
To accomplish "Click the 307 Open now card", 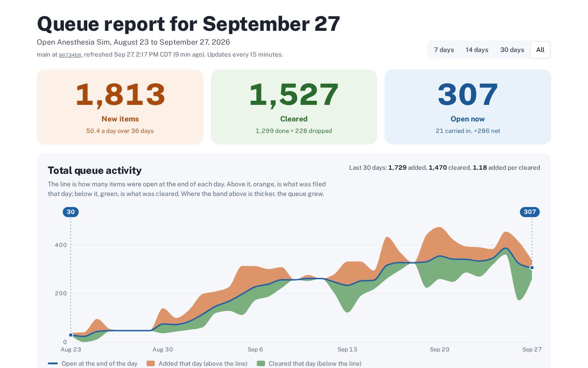I will pyautogui.click(x=468, y=107).
